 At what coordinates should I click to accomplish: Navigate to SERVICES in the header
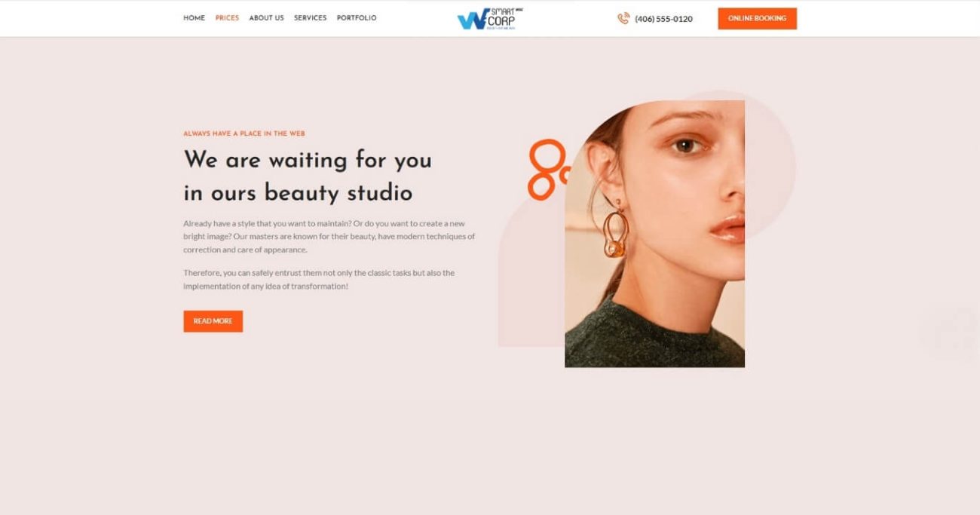(310, 18)
